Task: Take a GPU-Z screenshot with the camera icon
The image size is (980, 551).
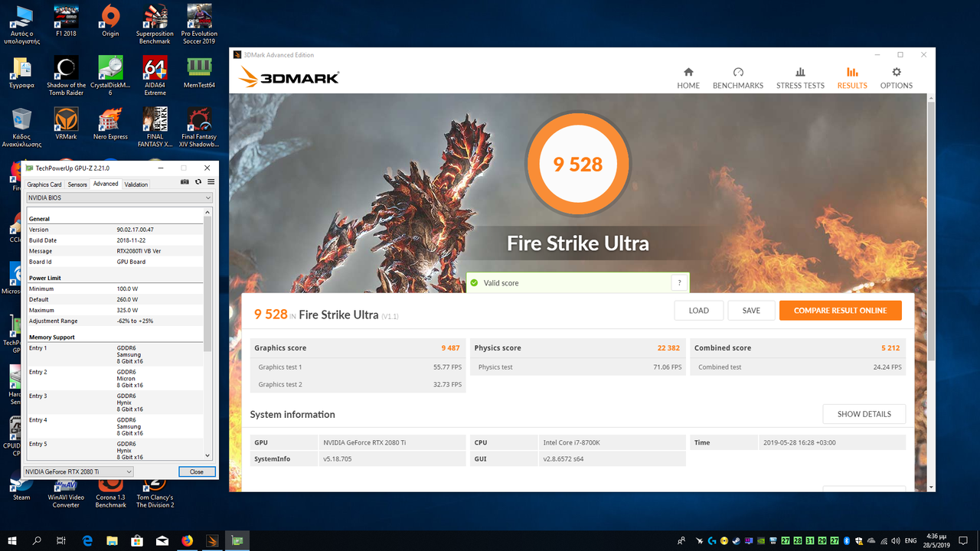Action: coord(185,182)
